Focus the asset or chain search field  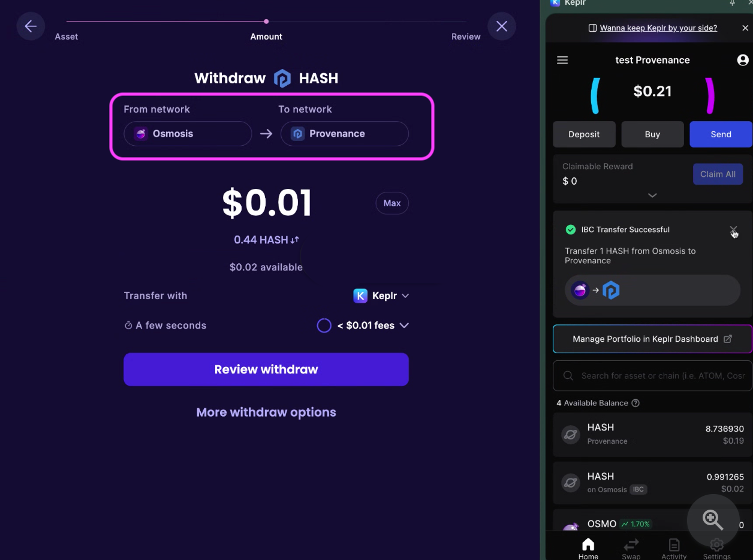tap(652, 376)
